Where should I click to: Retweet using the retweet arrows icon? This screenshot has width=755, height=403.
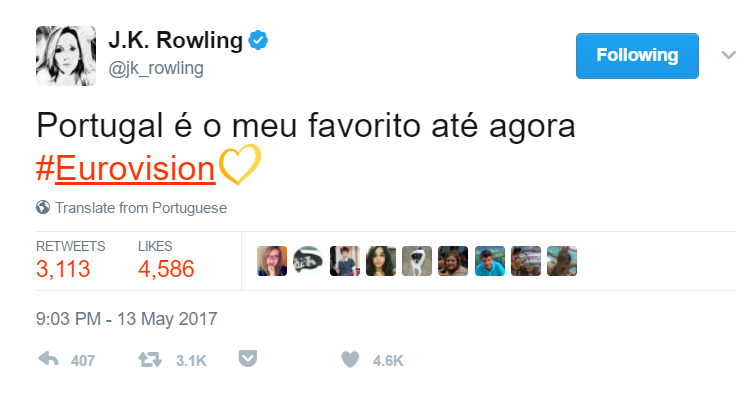click(x=150, y=360)
